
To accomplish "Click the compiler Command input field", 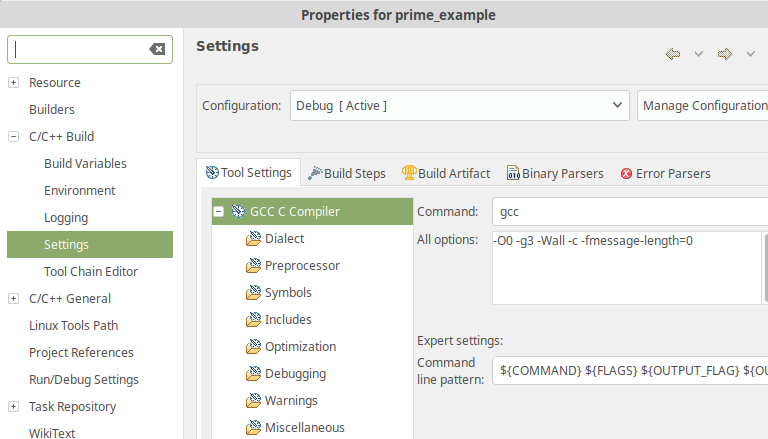I will click(x=630, y=212).
